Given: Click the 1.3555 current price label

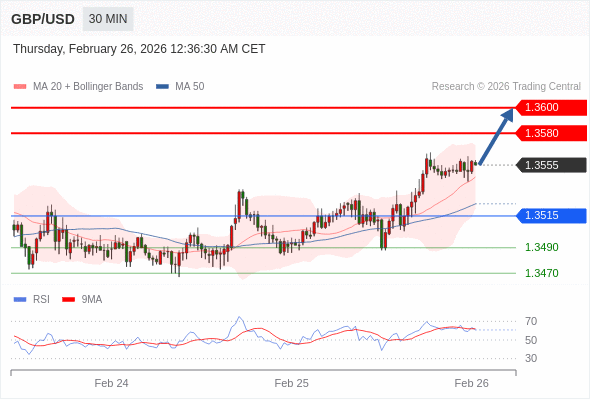Looking at the screenshot, I should pos(551,165).
